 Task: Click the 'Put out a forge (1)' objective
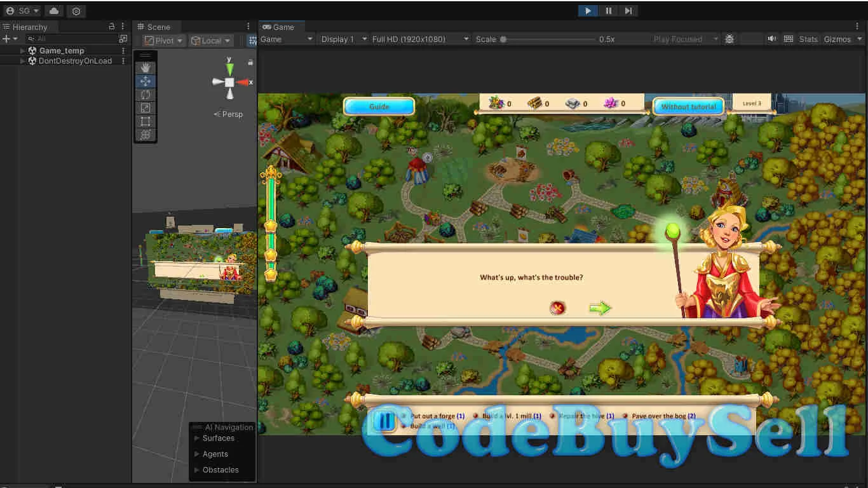(x=438, y=416)
